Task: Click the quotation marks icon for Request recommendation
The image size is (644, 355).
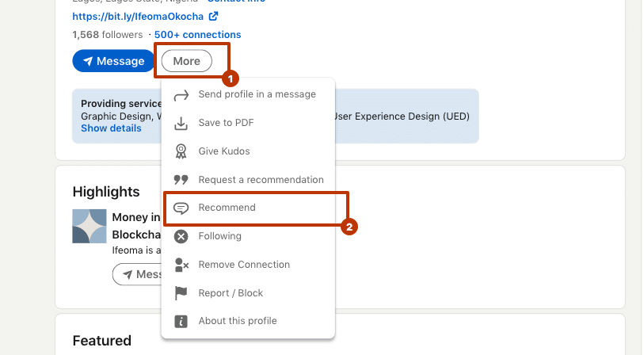Action: (181, 180)
